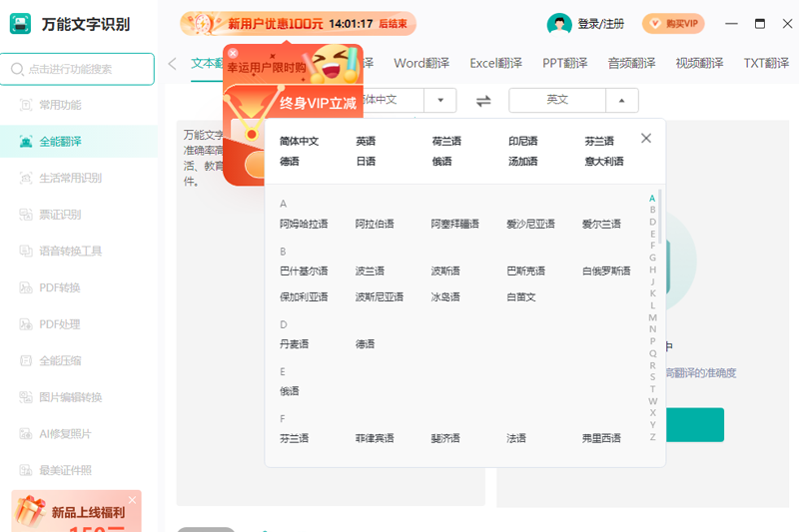Click the user avatar icon
799x532 pixels.
pyautogui.click(x=559, y=24)
